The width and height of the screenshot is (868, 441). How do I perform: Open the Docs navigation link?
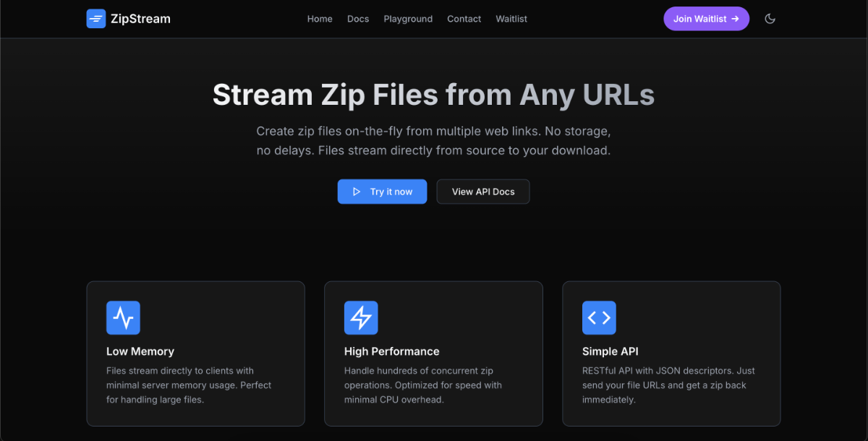point(358,19)
